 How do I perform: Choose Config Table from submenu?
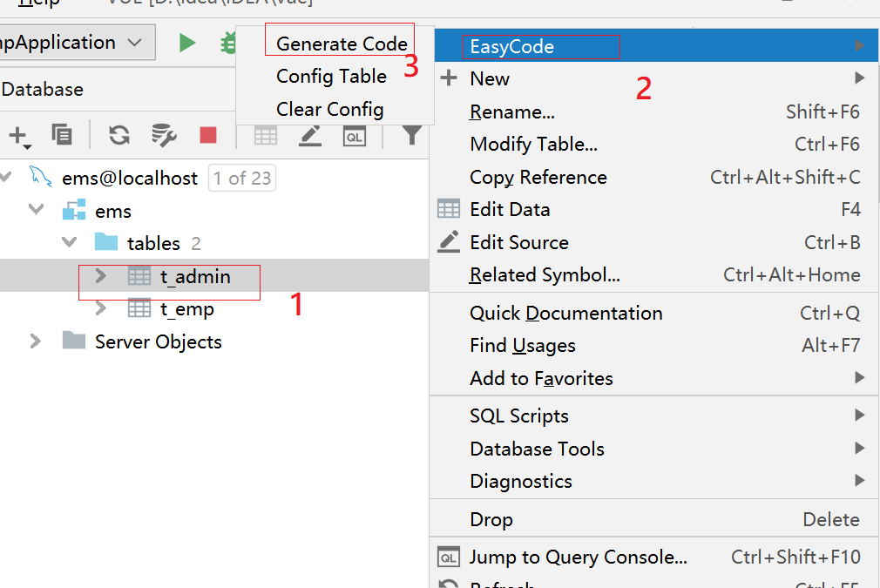tap(331, 77)
